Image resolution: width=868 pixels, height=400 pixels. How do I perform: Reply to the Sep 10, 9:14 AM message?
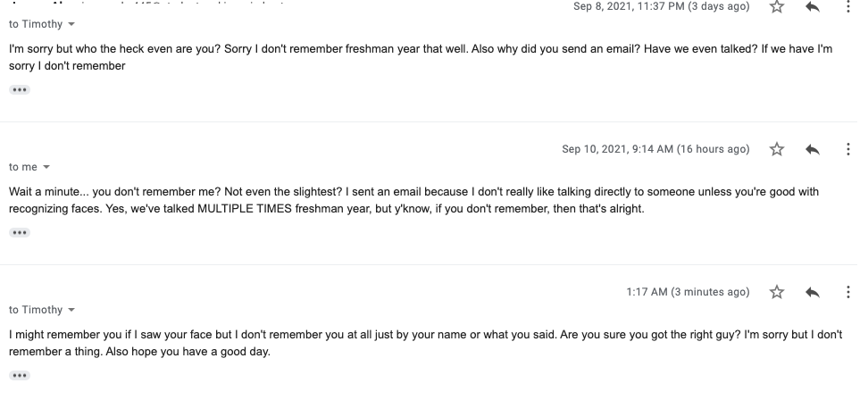point(812,149)
